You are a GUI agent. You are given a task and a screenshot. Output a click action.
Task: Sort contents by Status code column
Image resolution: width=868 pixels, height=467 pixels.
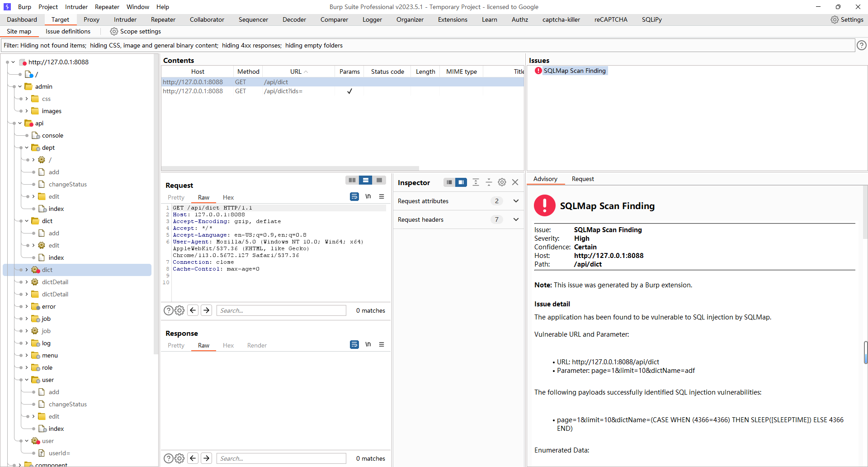click(x=387, y=71)
